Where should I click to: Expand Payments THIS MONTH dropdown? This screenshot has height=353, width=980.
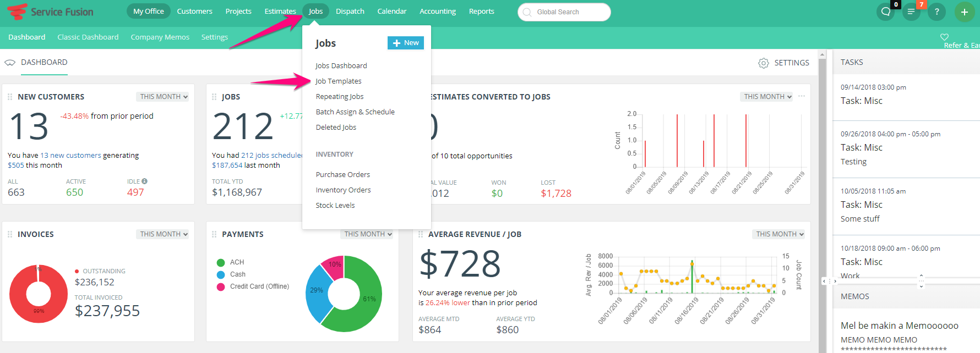367,234
